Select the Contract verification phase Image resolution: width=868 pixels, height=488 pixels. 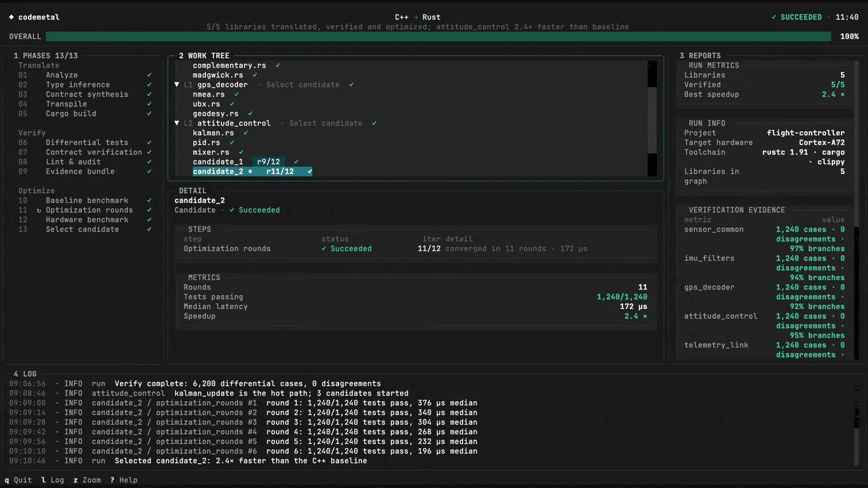click(85, 152)
